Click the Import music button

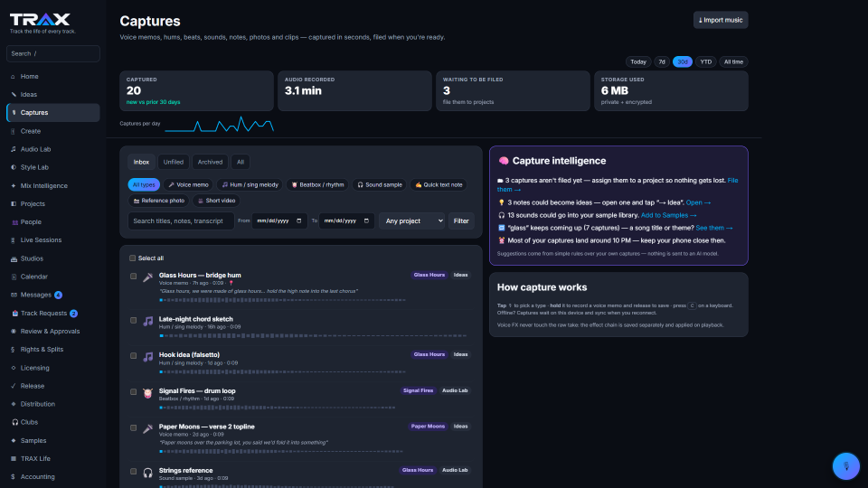[x=721, y=20]
